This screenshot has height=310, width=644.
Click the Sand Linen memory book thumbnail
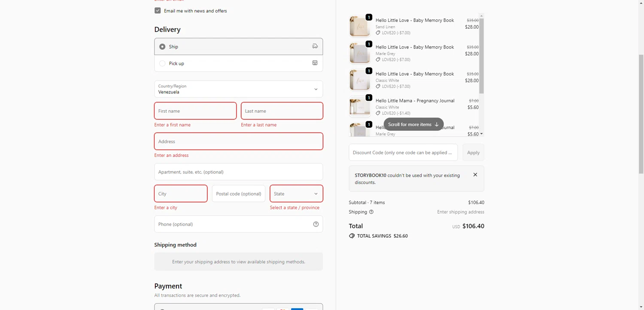(x=359, y=27)
